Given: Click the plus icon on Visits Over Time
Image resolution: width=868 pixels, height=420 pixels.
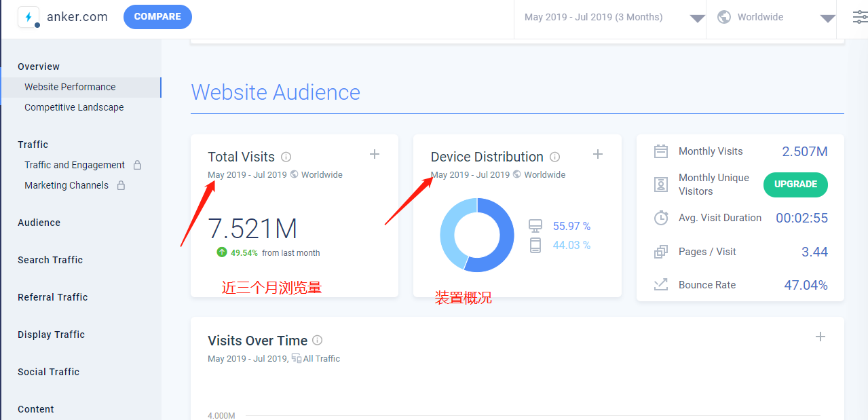Looking at the screenshot, I should [820, 337].
